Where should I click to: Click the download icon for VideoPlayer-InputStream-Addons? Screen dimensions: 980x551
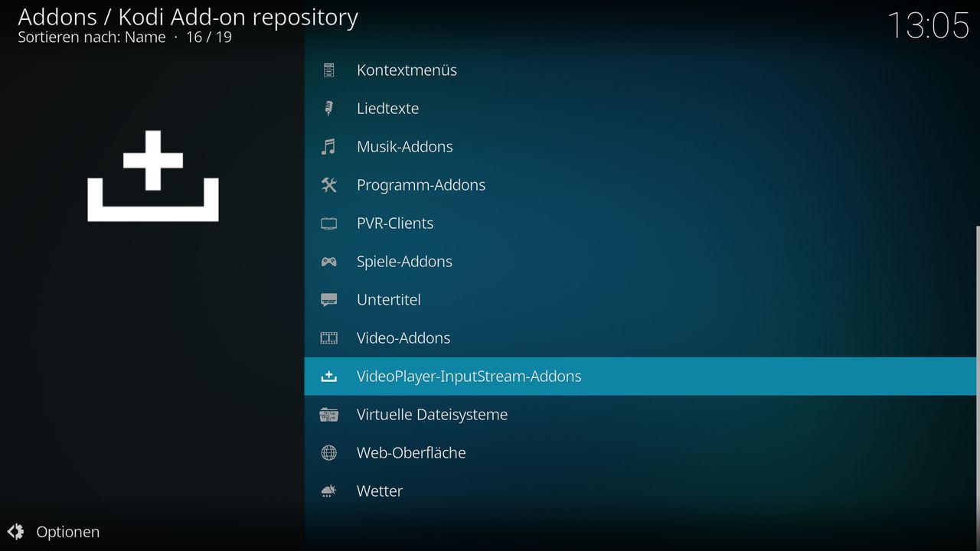click(x=328, y=377)
